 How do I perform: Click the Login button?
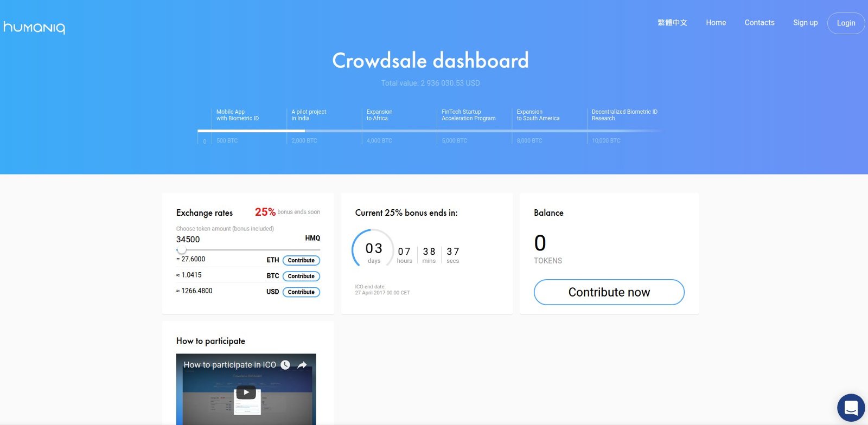click(846, 23)
